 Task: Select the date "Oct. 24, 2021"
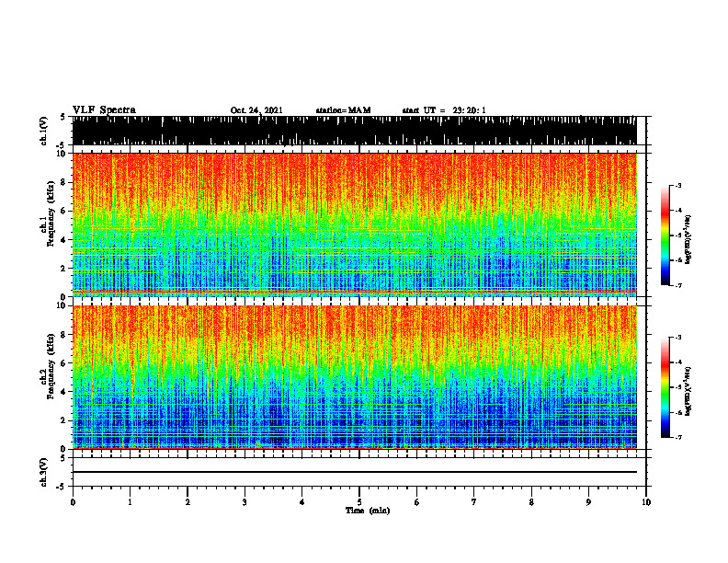click(256, 110)
